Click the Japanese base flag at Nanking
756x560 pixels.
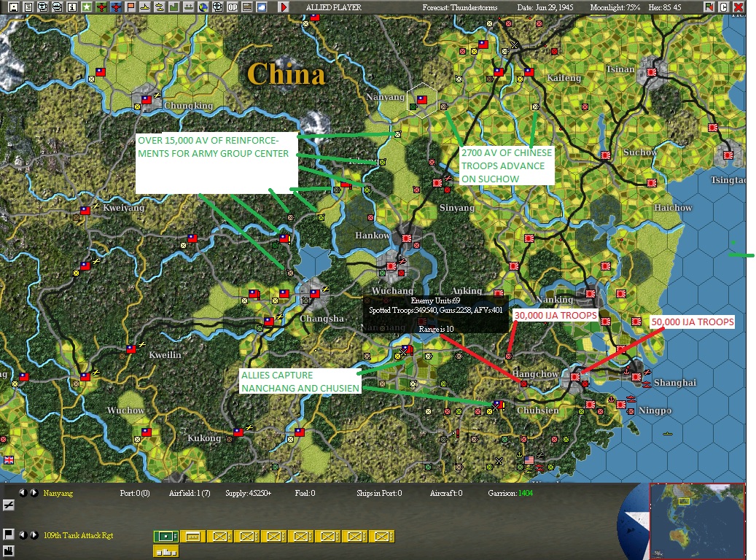tap(590, 293)
